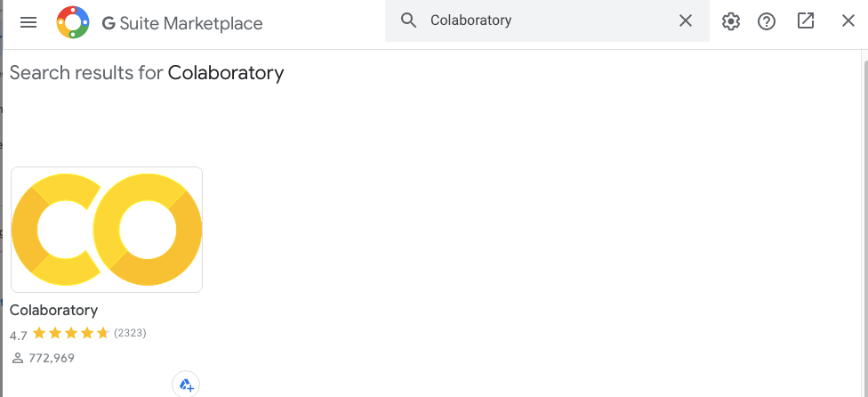The width and height of the screenshot is (868, 397).
Task: Click the 772,969 users figure
Action: click(x=52, y=358)
